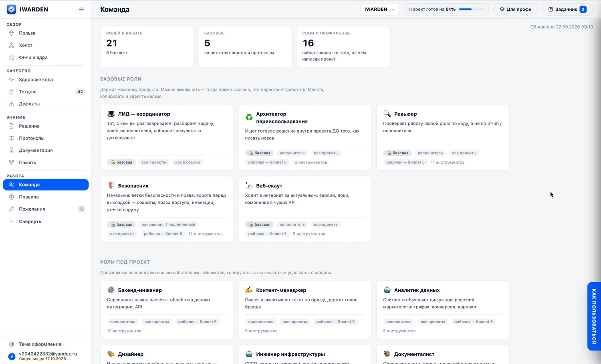The width and height of the screenshot is (601, 364).
Task: Click the top hat icon on ЛИД card
Action: pos(111,114)
